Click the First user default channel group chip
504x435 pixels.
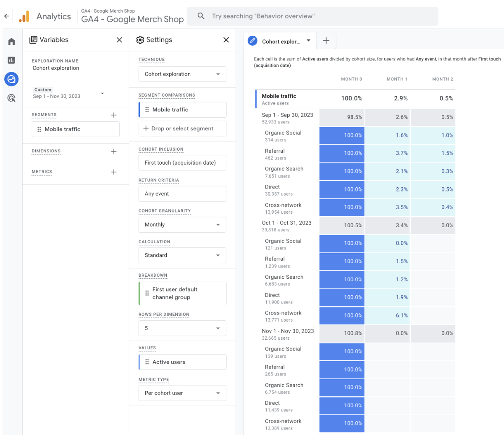pyautogui.click(x=182, y=293)
